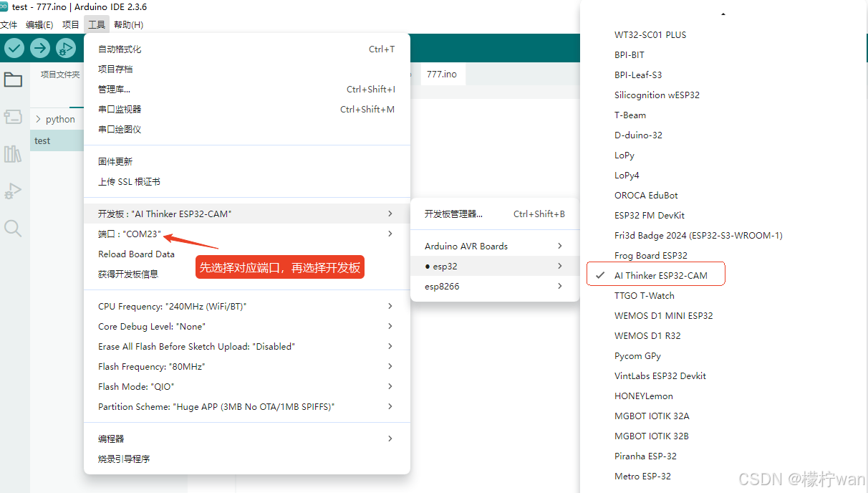
Task: Select the test sketch in sidebar
Action: tap(57, 140)
